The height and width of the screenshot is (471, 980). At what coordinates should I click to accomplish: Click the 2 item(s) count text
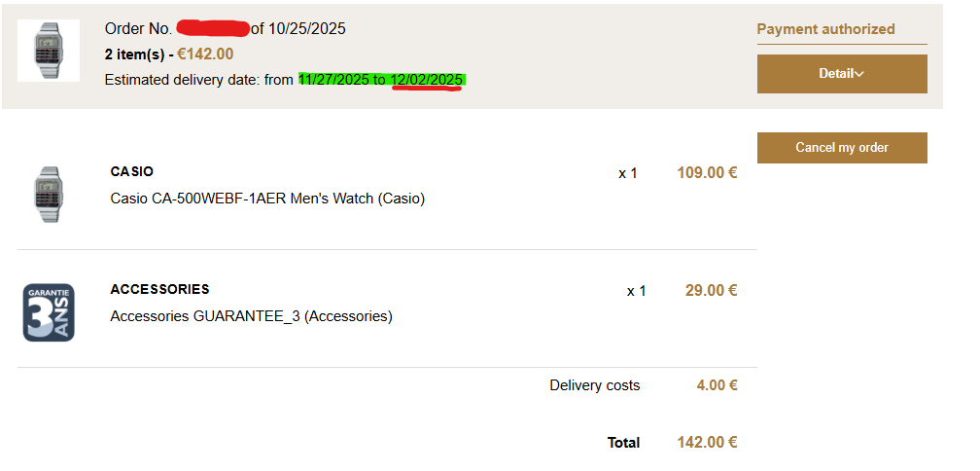point(138,54)
